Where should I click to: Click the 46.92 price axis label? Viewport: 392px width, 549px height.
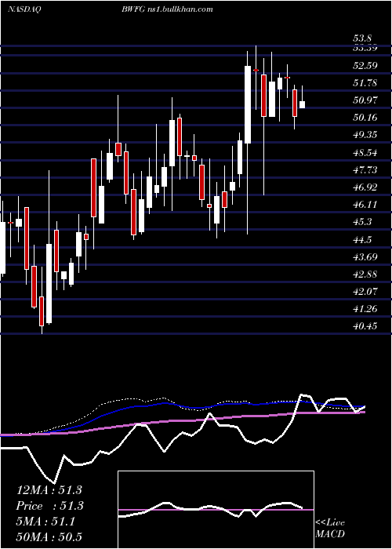(x=365, y=187)
